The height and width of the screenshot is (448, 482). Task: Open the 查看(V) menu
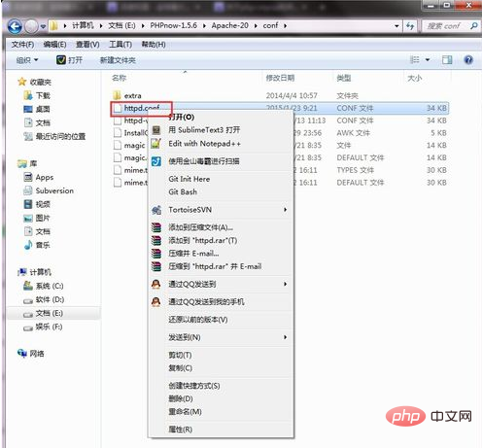click(x=87, y=45)
